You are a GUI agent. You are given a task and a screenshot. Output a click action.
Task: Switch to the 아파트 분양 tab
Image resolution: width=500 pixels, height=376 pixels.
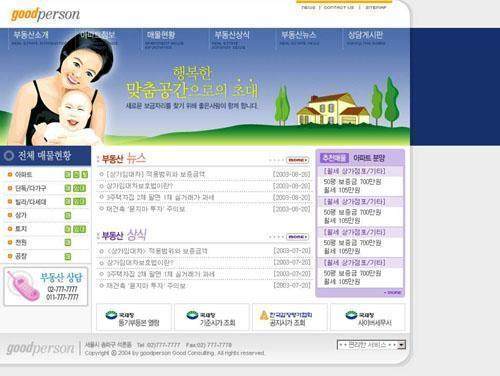click(x=369, y=158)
